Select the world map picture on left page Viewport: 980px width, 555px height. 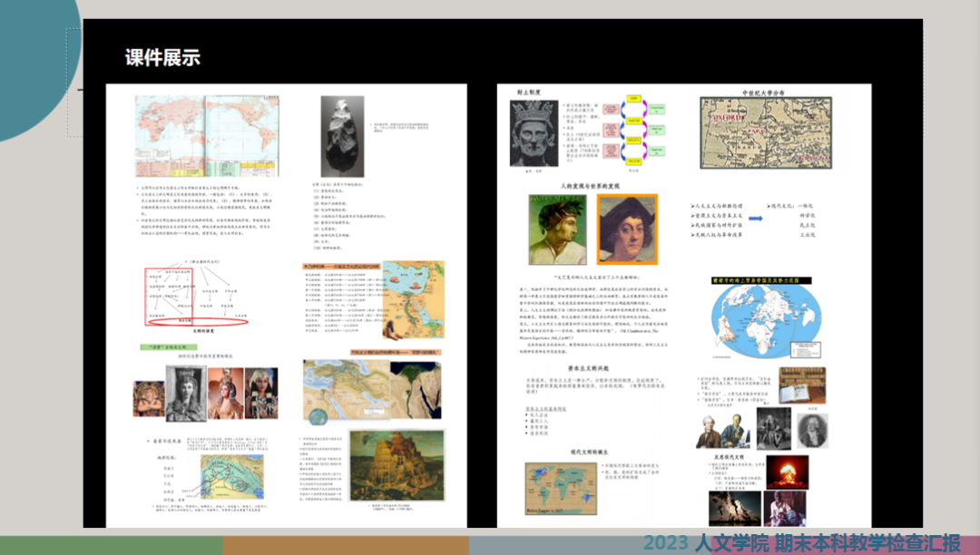pos(207,136)
